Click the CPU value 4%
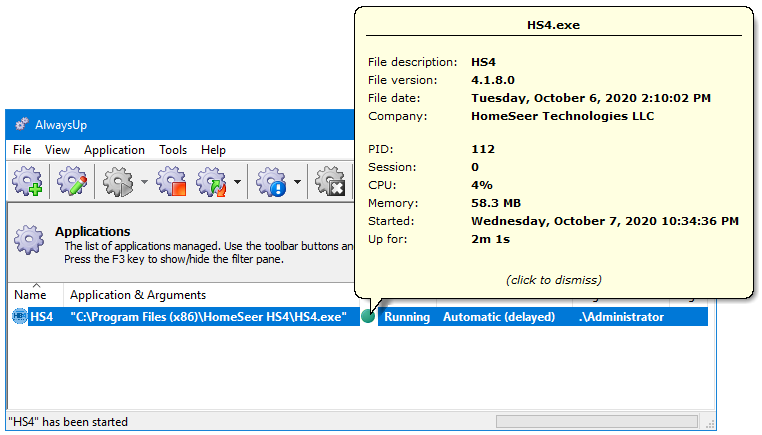The width and height of the screenshot is (762, 435). [482, 185]
